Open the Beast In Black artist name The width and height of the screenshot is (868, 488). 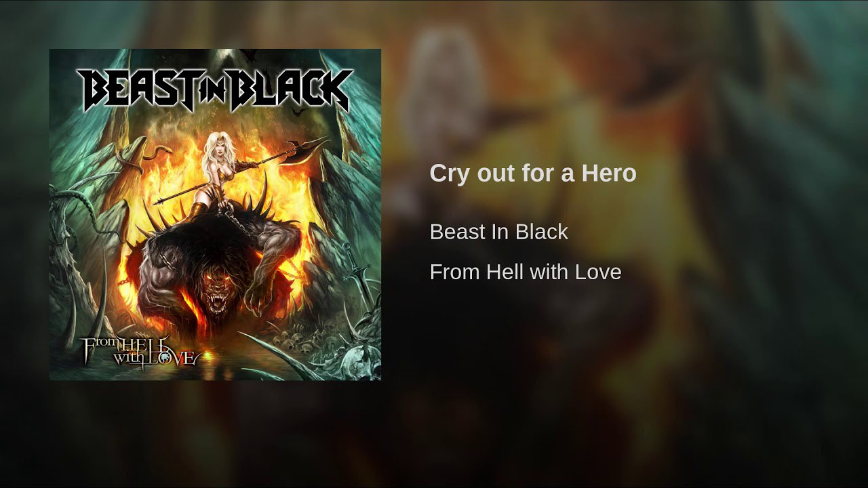click(499, 232)
